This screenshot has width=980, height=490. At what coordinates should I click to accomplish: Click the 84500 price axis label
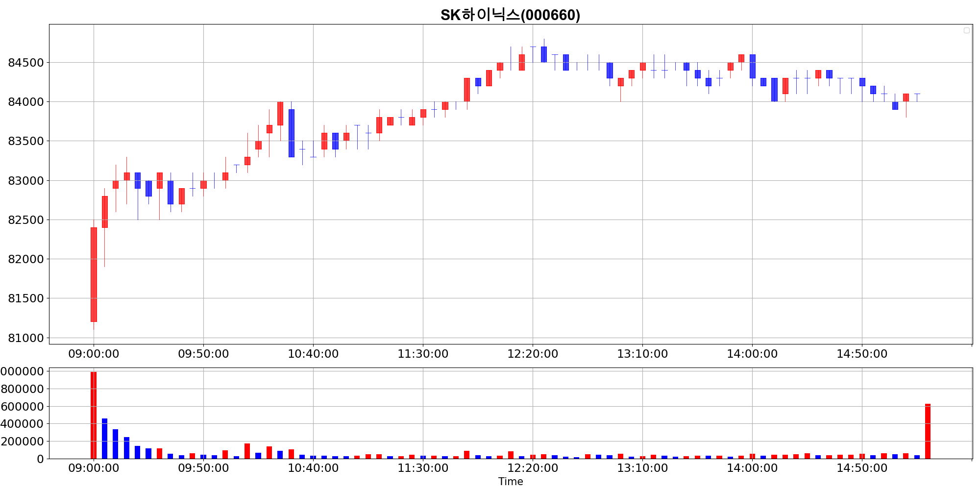point(26,63)
